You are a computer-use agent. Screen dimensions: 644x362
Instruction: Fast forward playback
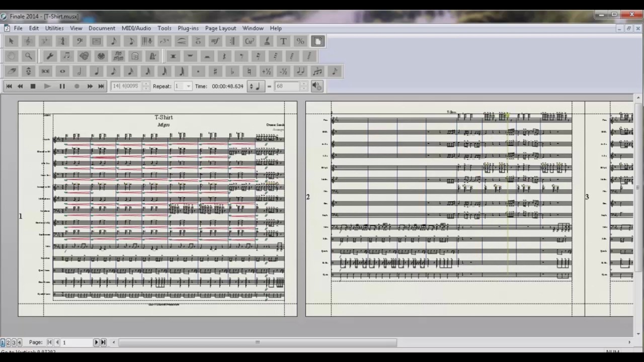point(90,86)
